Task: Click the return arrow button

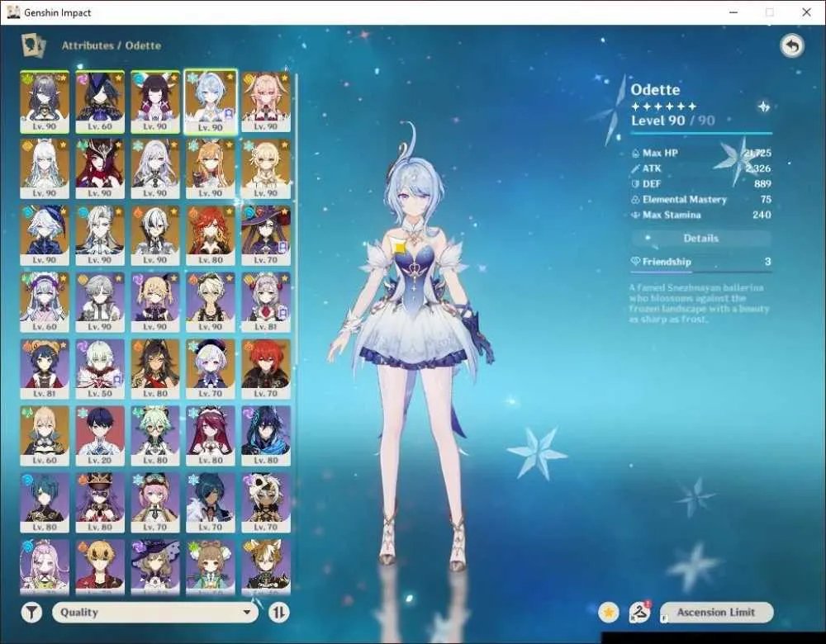Action: tap(792, 45)
